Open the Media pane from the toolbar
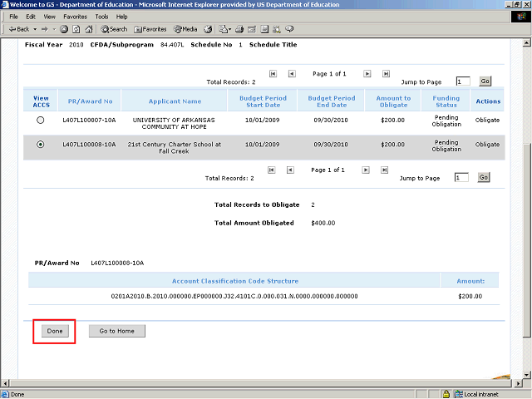This screenshot has width=532, height=399. point(185,29)
